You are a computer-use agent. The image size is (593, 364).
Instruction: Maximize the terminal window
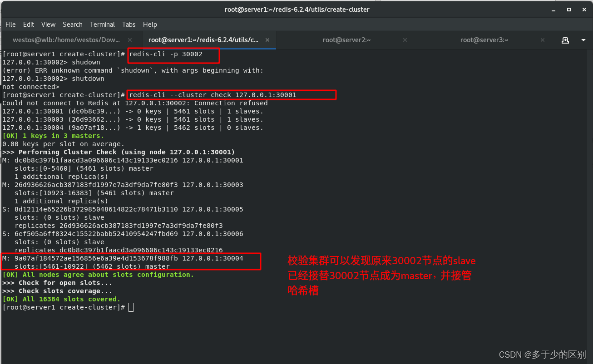568,10
